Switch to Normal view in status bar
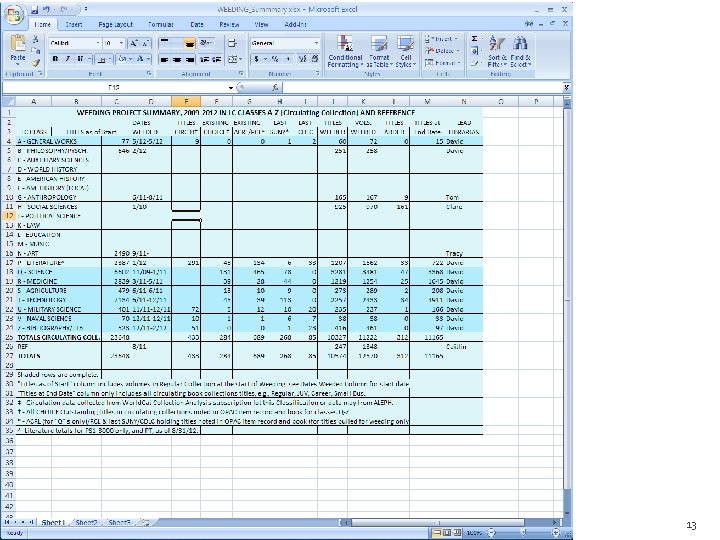This screenshot has width=720, height=540. pos(437,533)
